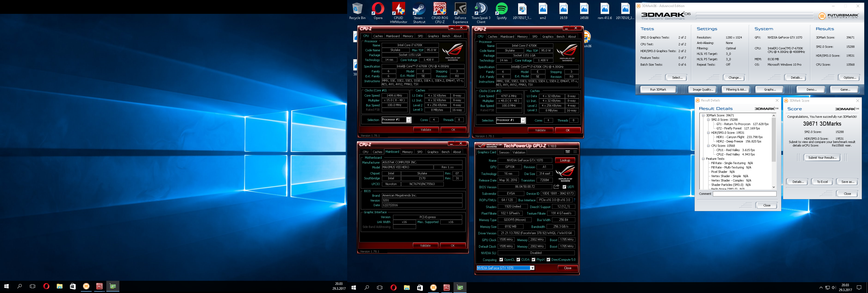Select the 24508 image file icon
The height and width of the screenshot is (293, 868).
tap(584, 11)
